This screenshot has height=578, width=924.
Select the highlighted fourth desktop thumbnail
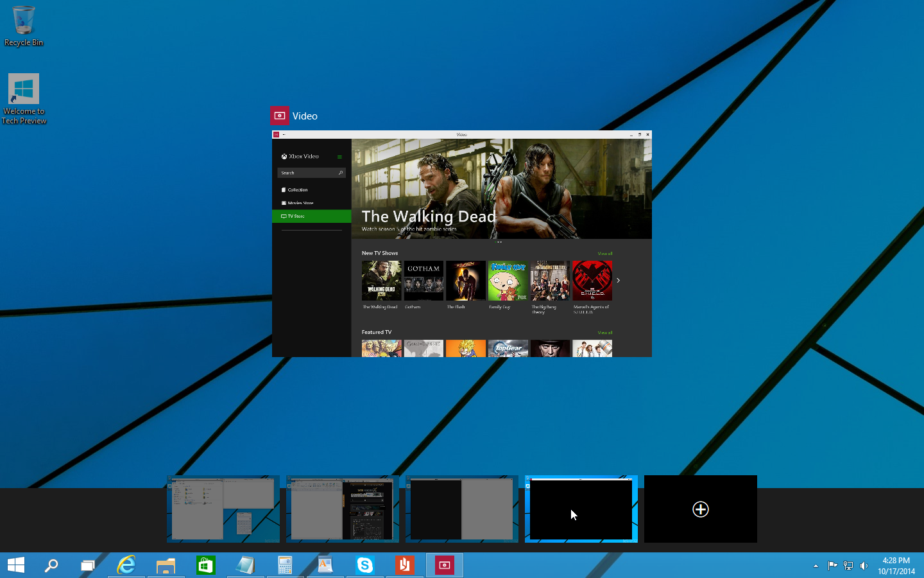tap(581, 509)
